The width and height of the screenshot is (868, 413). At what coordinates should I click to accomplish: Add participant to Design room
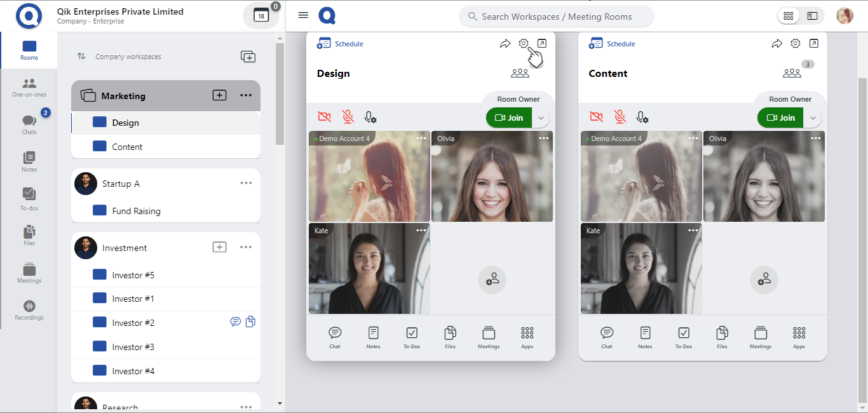[x=492, y=280]
